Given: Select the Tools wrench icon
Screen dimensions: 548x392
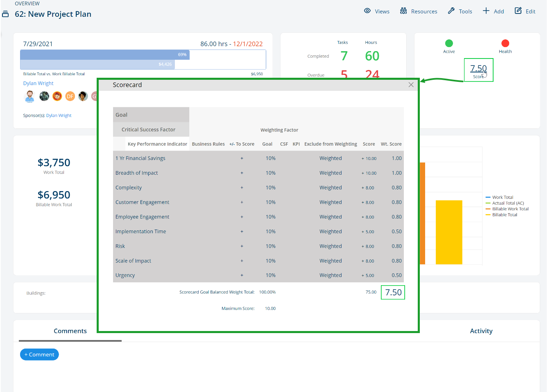Looking at the screenshot, I should 451,11.
